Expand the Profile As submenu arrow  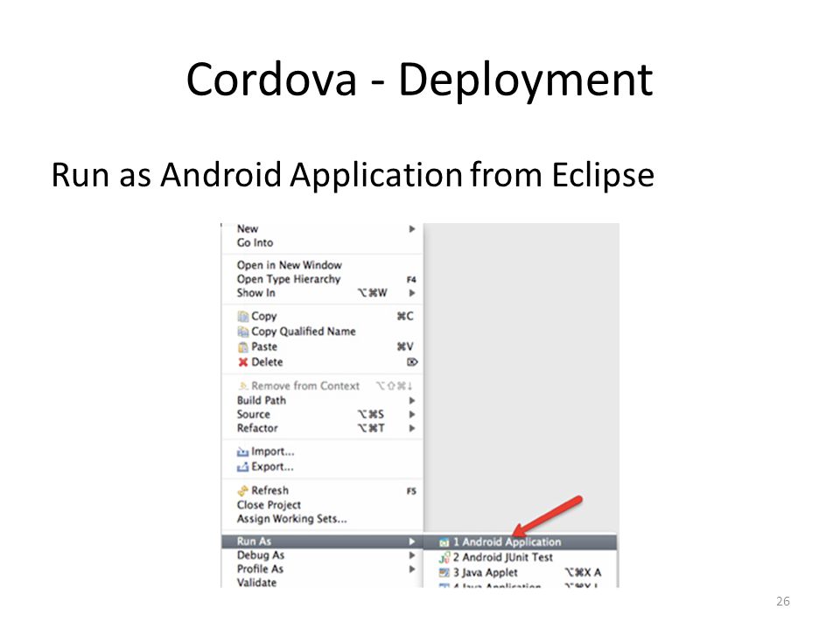(412, 570)
